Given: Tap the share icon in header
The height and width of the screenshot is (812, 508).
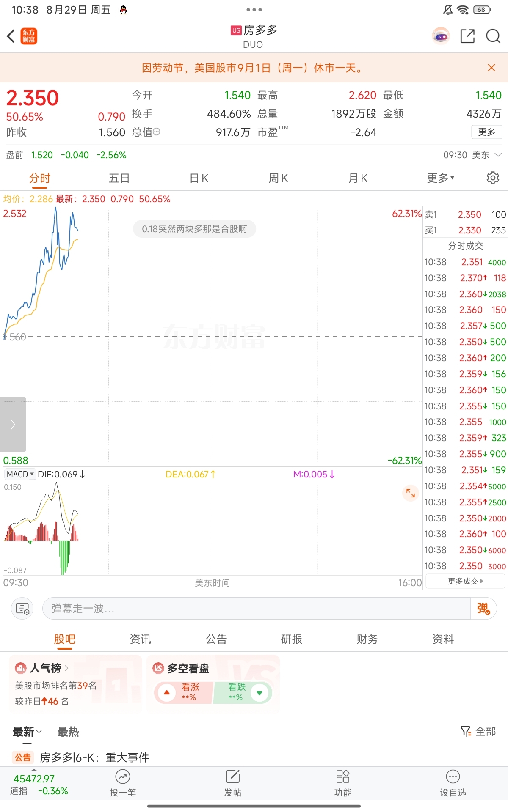Looking at the screenshot, I should coord(467,36).
